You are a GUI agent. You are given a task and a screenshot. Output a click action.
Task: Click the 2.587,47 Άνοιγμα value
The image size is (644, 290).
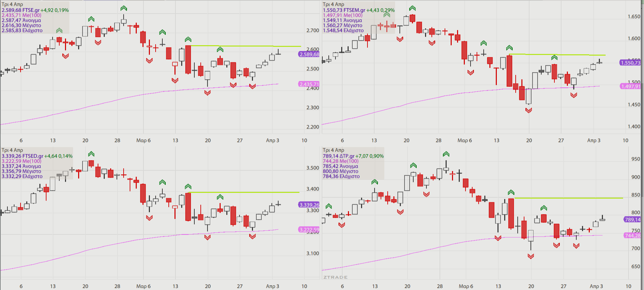click(21, 20)
